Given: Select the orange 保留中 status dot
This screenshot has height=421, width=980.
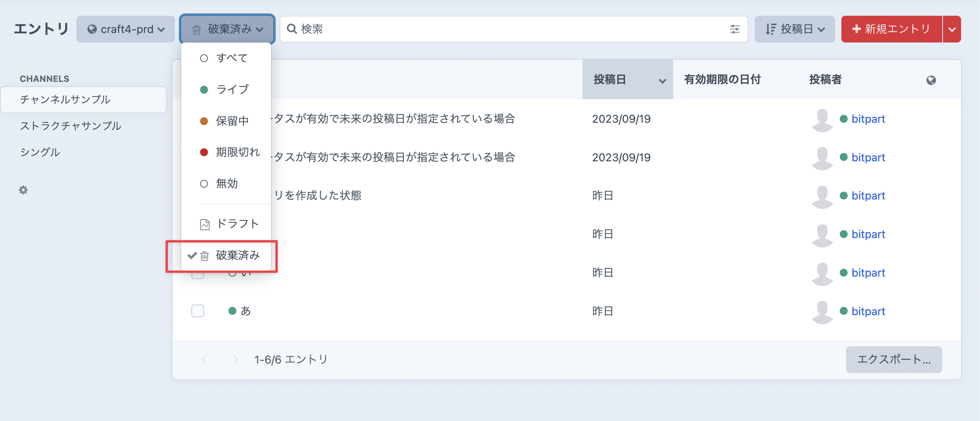Looking at the screenshot, I should point(204,121).
